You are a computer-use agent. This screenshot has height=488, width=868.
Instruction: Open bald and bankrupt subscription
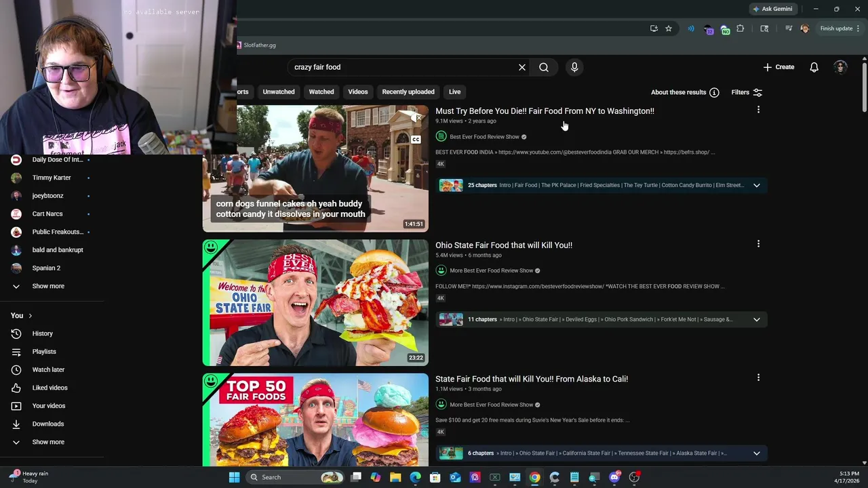[x=52, y=250]
